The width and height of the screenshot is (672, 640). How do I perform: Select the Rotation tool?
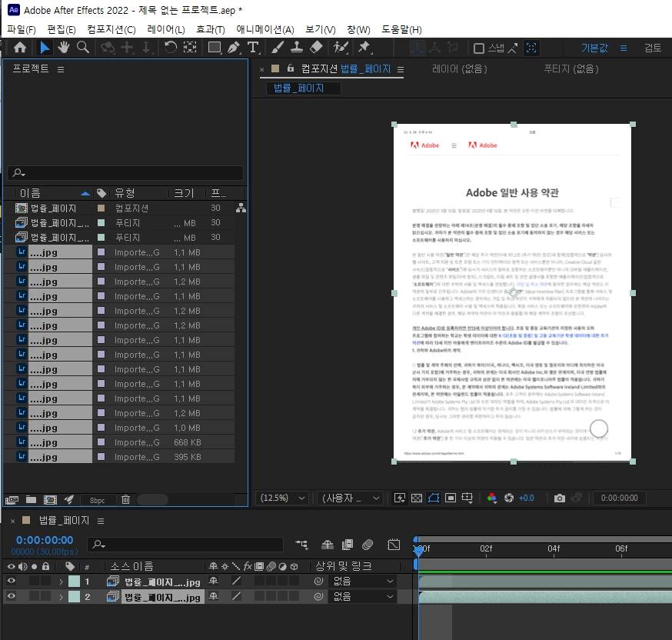(171, 47)
